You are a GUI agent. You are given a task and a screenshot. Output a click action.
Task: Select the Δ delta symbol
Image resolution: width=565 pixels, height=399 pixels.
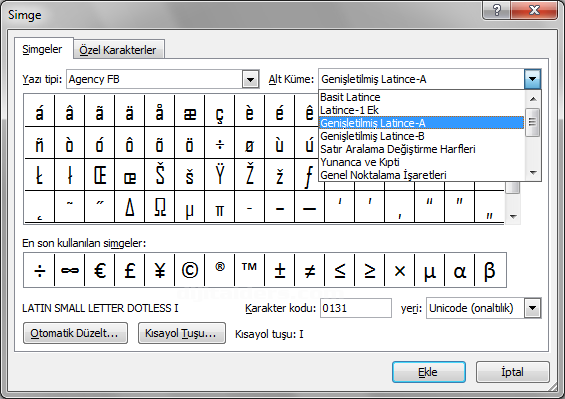tap(129, 207)
